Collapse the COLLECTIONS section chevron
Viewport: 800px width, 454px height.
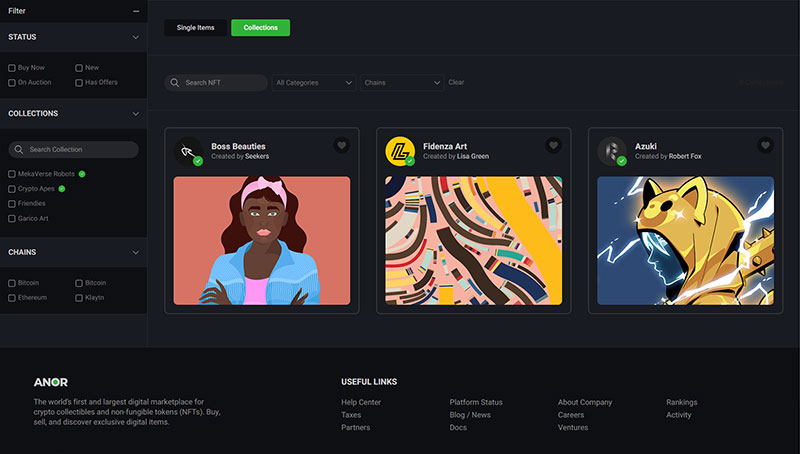pyautogui.click(x=136, y=114)
